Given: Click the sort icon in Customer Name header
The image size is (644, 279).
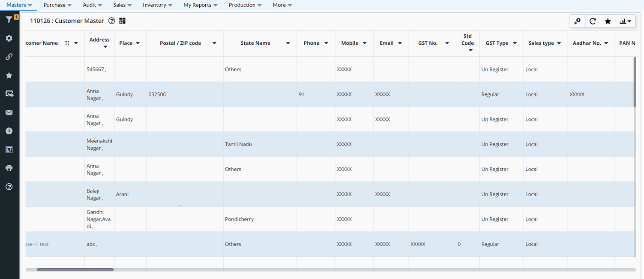Looking at the screenshot, I should point(67,43).
